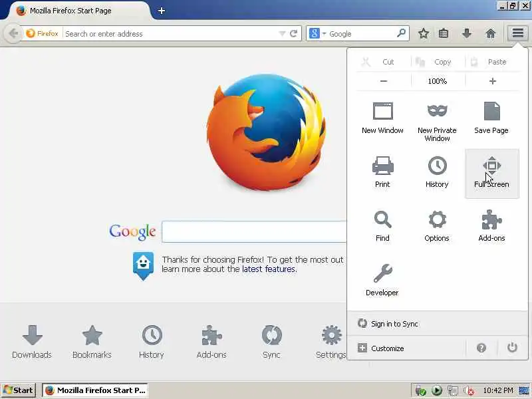This screenshot has width=532, height=399.
Task: Open Bookmarks shortcut on start page
Action: [92, 342]
